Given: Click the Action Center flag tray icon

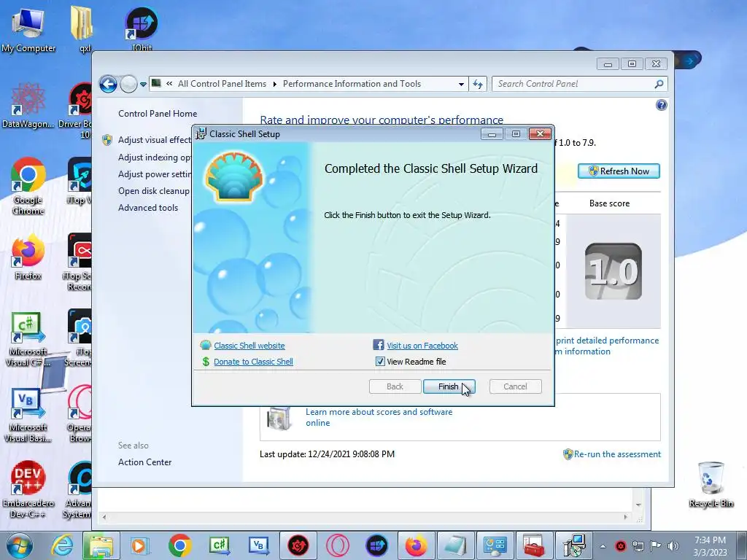Looking at the screenshot, I should pos(656,546).
